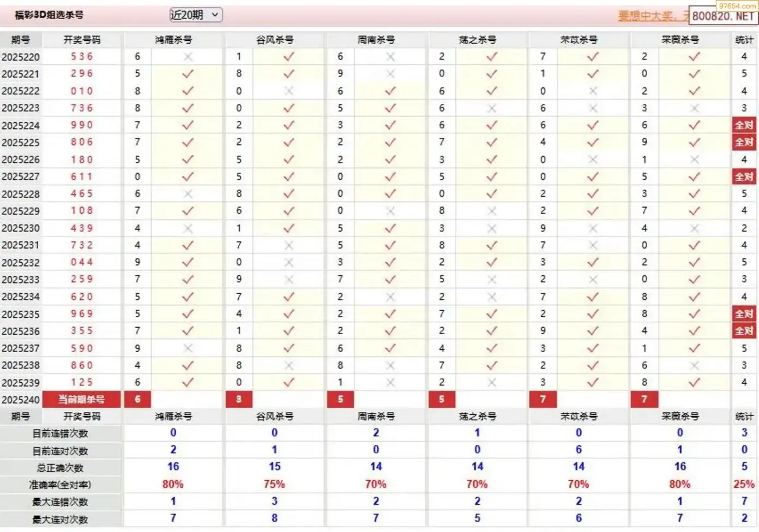The height and width of the screenshot is (532, 759).
Task: Click the 采薇杀号 checkmark in row 2025225
Action: pos(694,142)
